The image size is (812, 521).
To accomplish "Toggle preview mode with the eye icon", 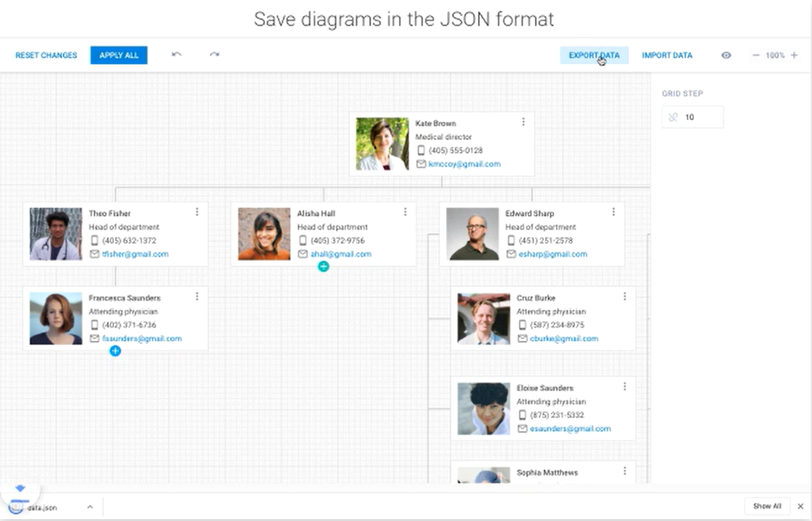I will click(x=726, y=55).
